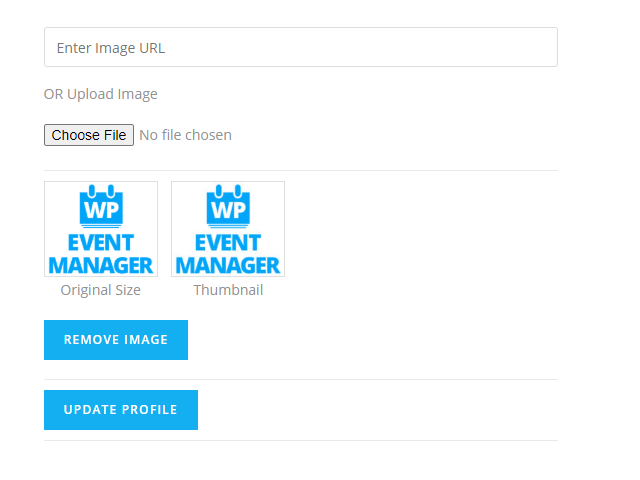Image resolution: width=640 pixels, height=480 pixels.
Task: Click the Enter Image URL field
Action: click(301, 47)
